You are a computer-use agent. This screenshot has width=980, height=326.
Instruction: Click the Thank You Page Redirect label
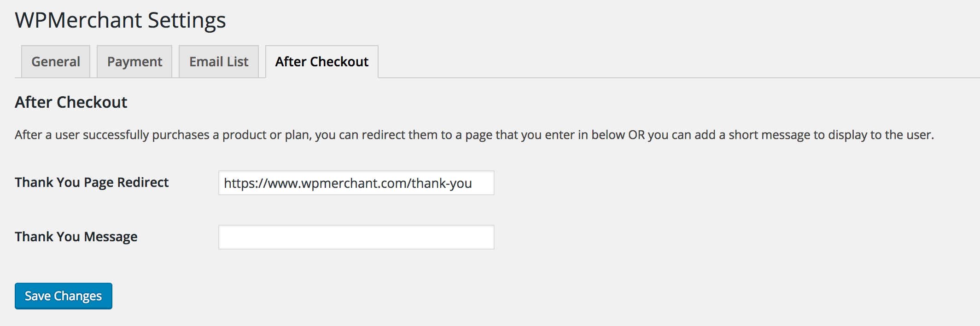[x=92, y=182]
